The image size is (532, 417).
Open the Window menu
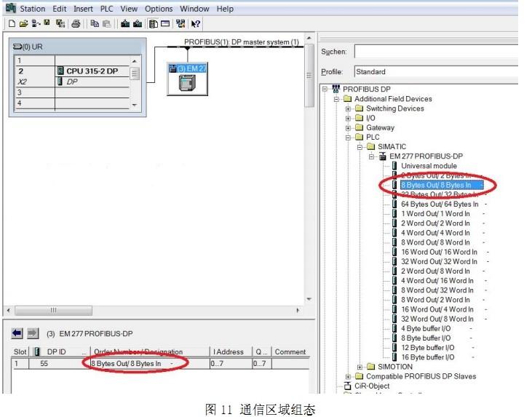194,9
